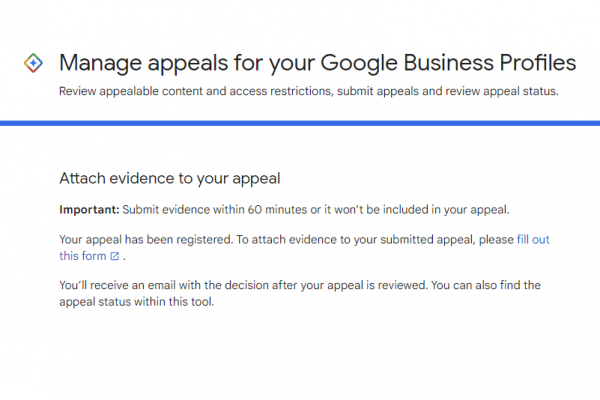Click "Google Business Profiles" in the title
Viewport: 600px width, 400px height.
(450, 63)
